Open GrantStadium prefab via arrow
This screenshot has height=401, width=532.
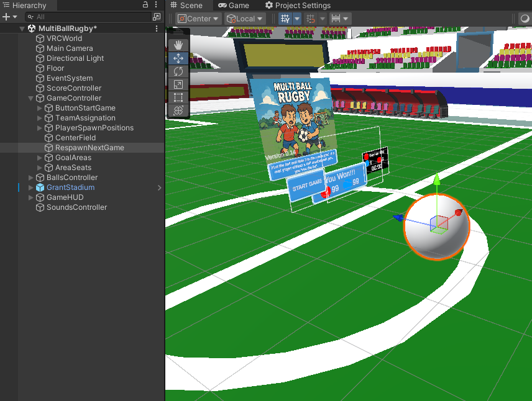159,187
